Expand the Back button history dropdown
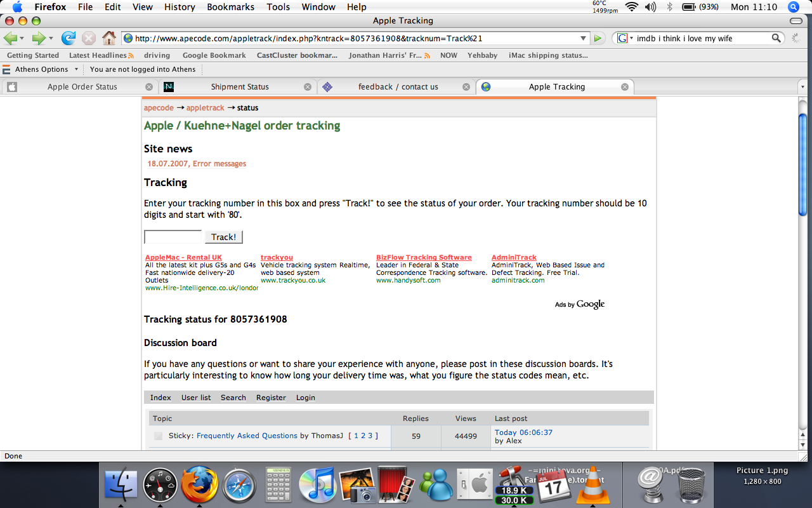Viewport: 812px width, 508px height. pyautogui.click(x=22, y=39)
